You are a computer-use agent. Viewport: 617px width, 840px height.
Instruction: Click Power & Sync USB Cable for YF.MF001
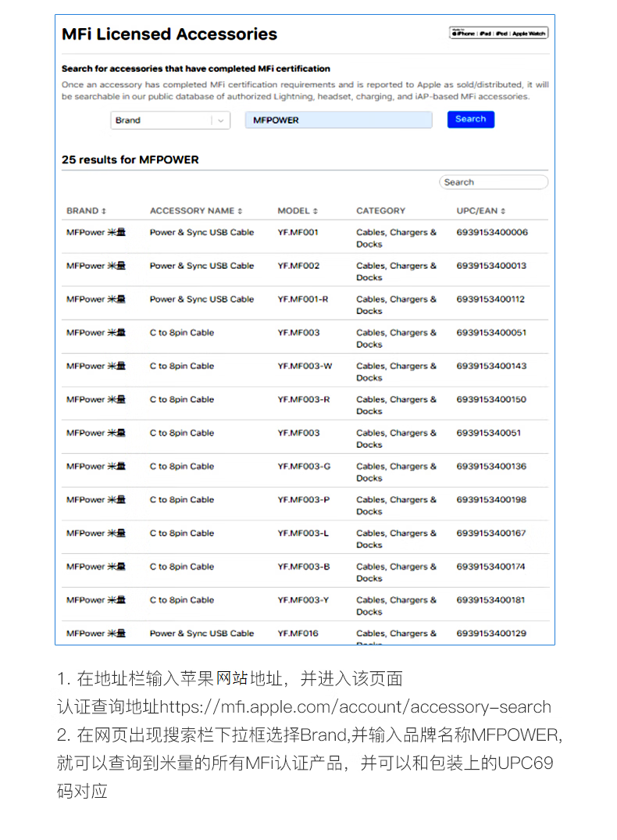click(202, 233)
